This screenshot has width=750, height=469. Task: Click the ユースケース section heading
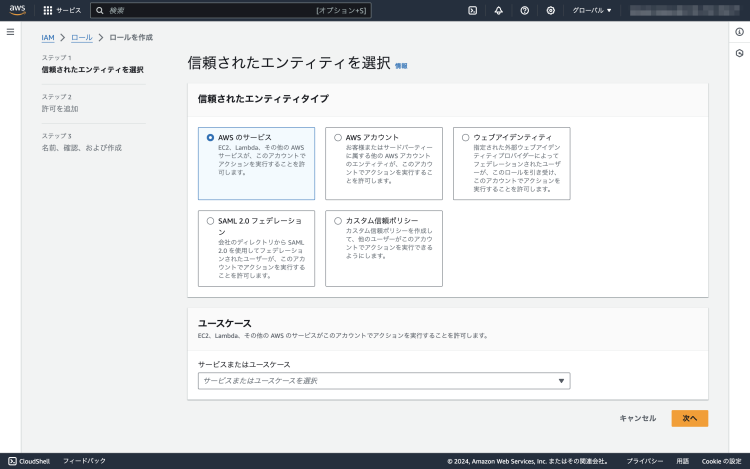[x=224, y=324]
